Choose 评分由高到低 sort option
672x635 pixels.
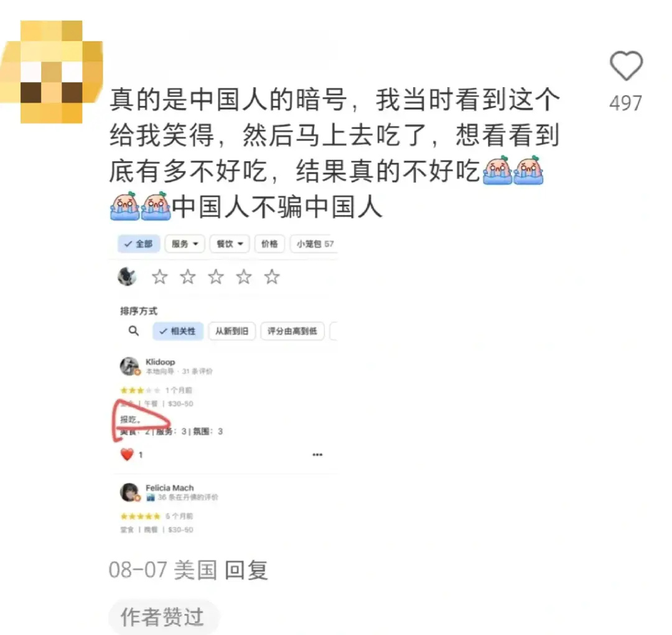point(292,331)
